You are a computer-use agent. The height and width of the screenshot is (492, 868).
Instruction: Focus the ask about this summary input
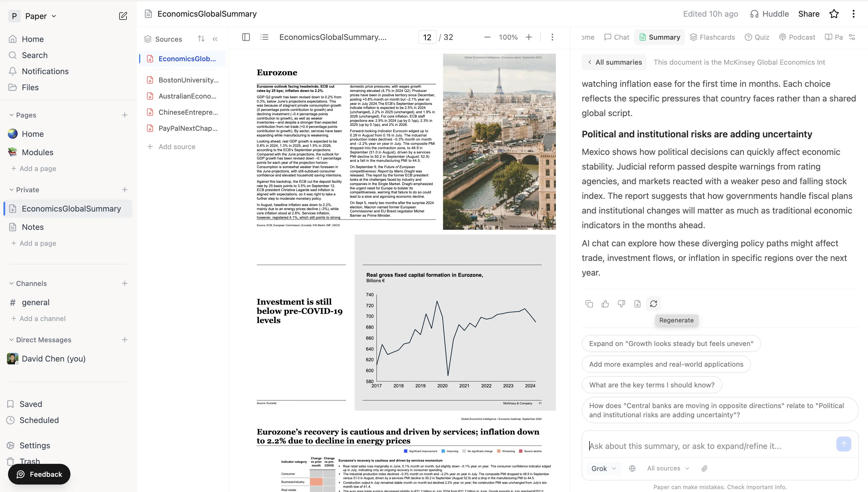tap(710, 446)
